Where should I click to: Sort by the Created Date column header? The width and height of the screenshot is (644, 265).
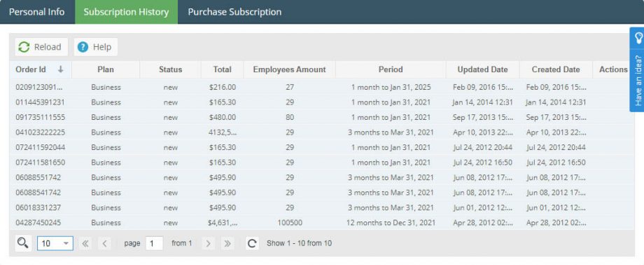coord(556,69)
